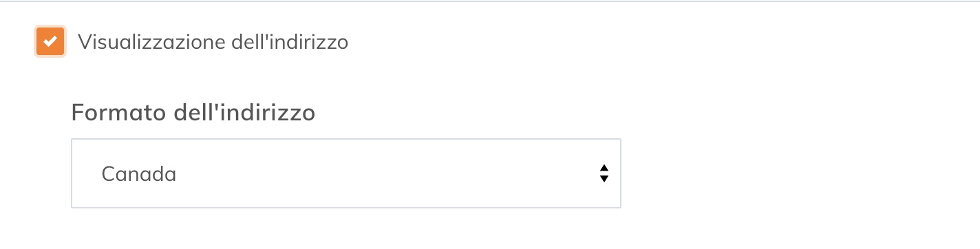980x249 pixels.
Task: Click the checked orange square icon
Action: (x=50, y=42)
